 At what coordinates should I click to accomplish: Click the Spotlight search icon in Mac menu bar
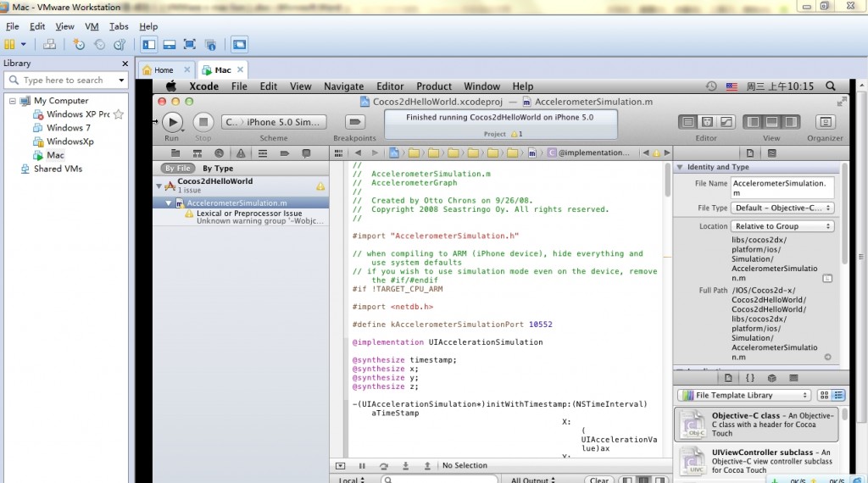(831, 86)
